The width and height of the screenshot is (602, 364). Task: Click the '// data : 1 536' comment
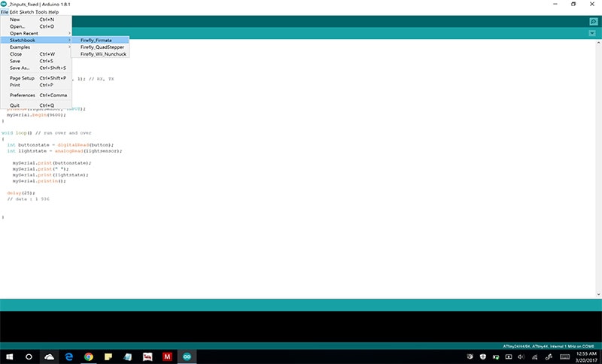(28, 199)
